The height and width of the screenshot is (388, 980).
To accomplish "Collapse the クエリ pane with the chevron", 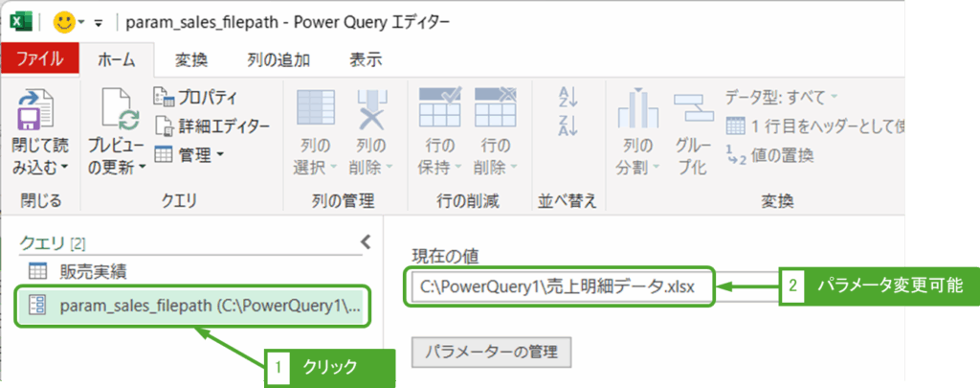I will [x=367, y=241].
